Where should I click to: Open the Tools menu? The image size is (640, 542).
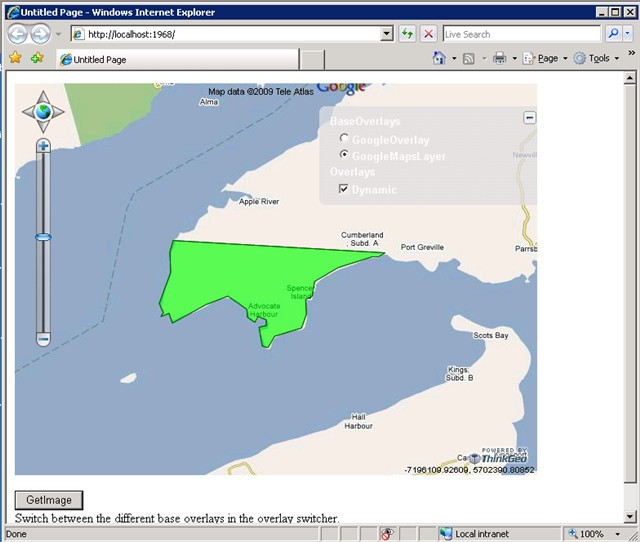pos(596,59)
